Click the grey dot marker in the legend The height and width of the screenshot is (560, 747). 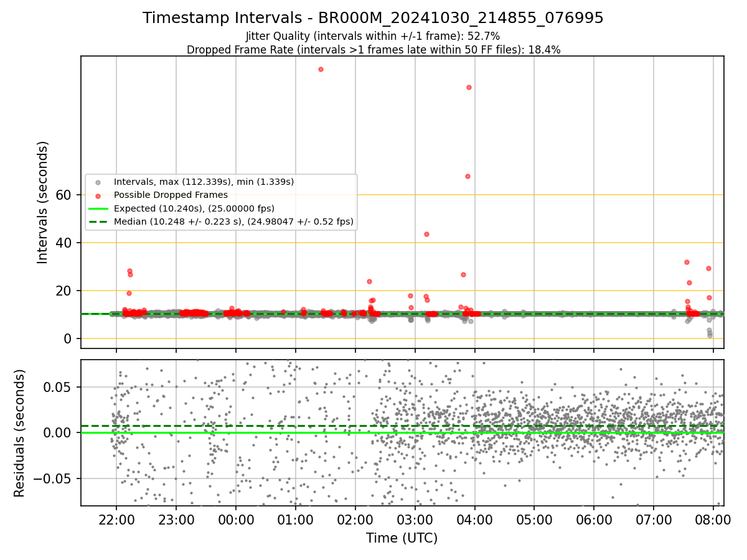(x=98, y=182)
